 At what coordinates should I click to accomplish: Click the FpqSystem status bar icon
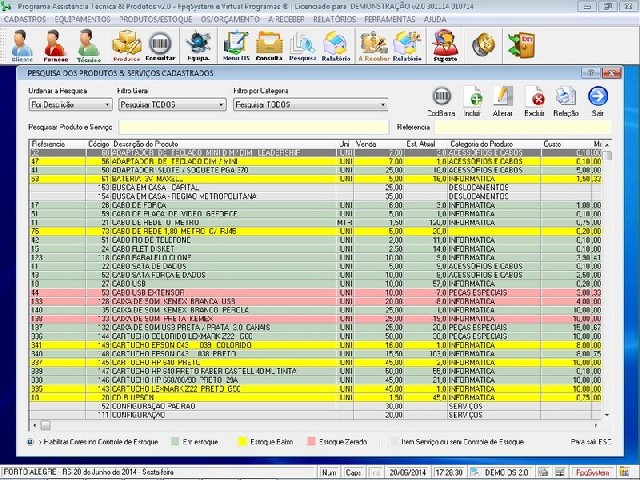[593, 472]
